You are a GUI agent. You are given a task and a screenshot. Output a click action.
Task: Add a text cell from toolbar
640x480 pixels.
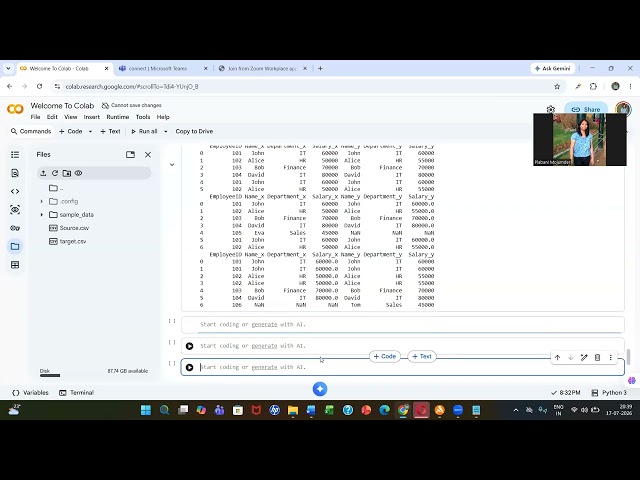(x=110, y=131)
